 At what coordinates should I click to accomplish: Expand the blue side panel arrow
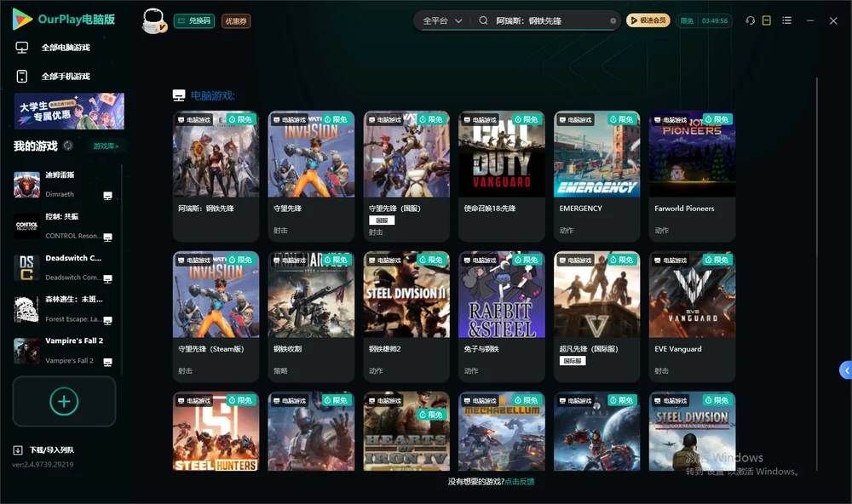click(845, 370)
